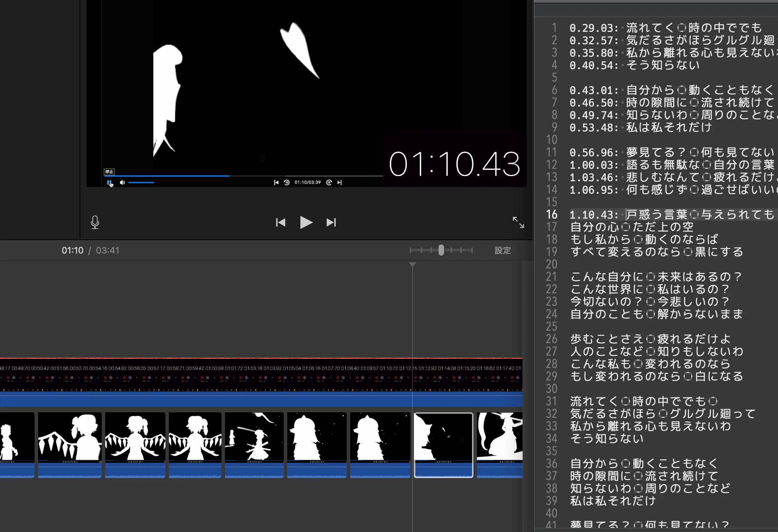Click the line 'もし私から 動くのならば'
778x532 pixels.
coord(644,239)
